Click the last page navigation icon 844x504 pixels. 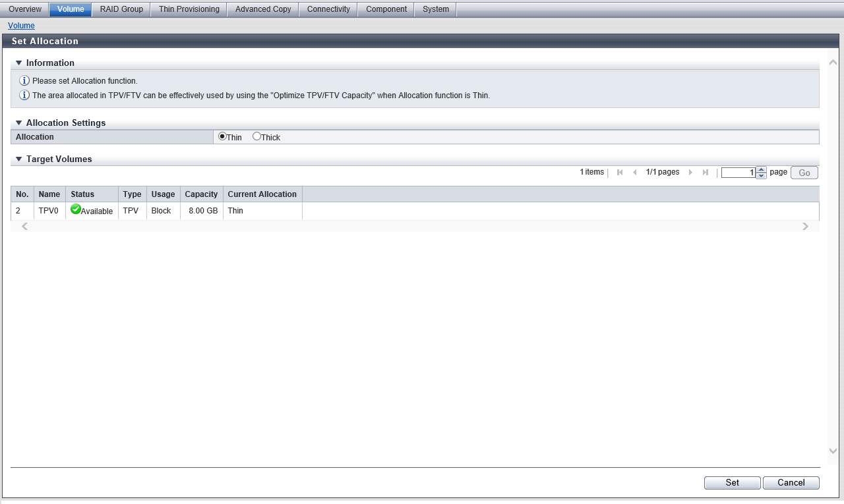[x=705, y=173]
